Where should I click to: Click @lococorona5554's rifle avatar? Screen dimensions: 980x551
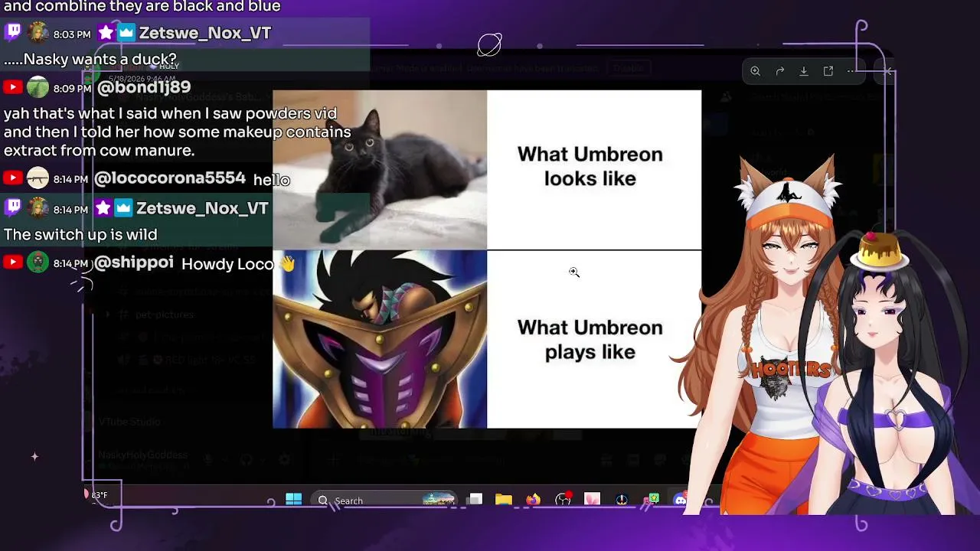pyautogui.click(x=38, y=178)
